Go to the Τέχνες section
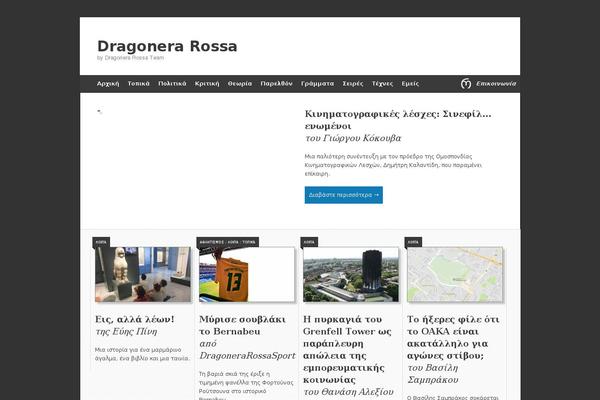 coord(382,83)
